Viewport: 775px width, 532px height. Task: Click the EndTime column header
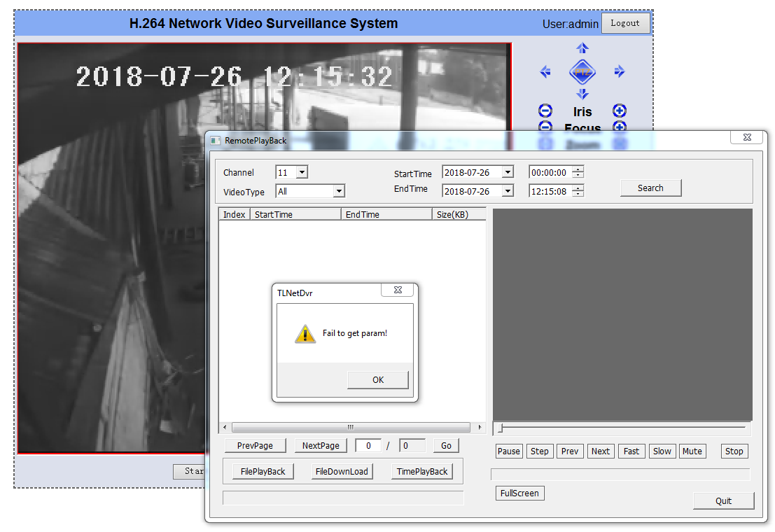(386, 215)
